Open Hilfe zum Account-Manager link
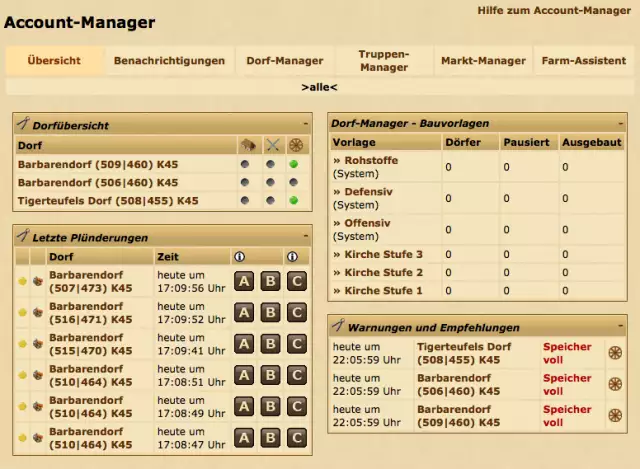 click(x=554, y=9)
